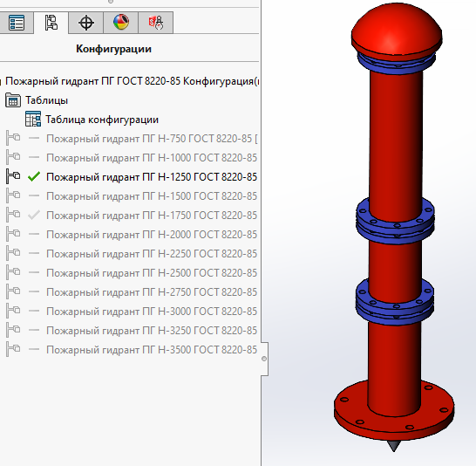Open the SOLIDWORKS CAM/Inspection tab icon
Screen dimensions: 476x466
(156, 23)
